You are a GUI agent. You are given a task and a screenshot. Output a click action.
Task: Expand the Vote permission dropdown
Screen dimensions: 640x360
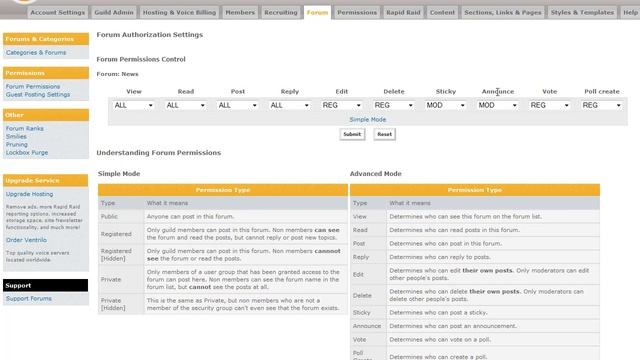coord(549,105)
